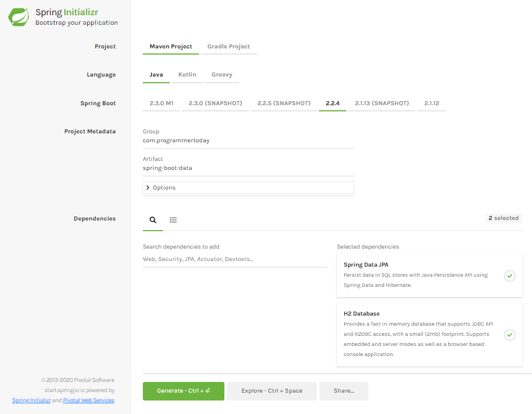532x414 pixels.
Task: Click Explore - Ctrl + Space button
Action: 272,391
